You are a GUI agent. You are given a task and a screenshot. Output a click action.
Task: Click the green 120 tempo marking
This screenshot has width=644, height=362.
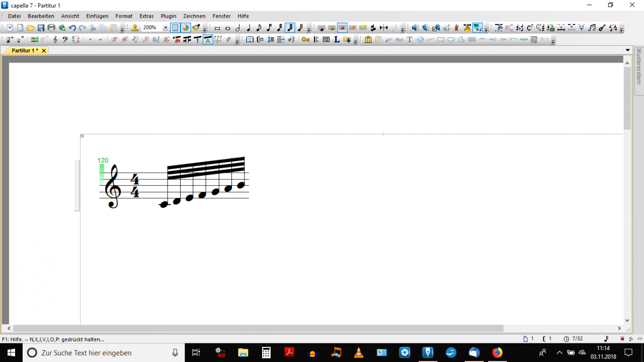tap(103, 160)
